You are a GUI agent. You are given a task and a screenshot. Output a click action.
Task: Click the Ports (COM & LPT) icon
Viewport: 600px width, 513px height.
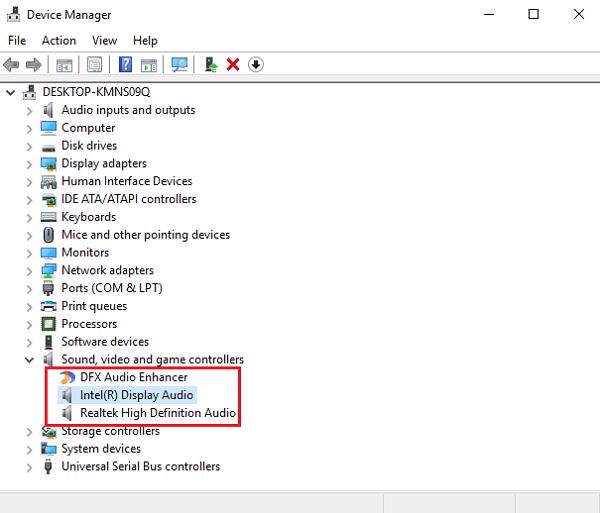[48, 288]
